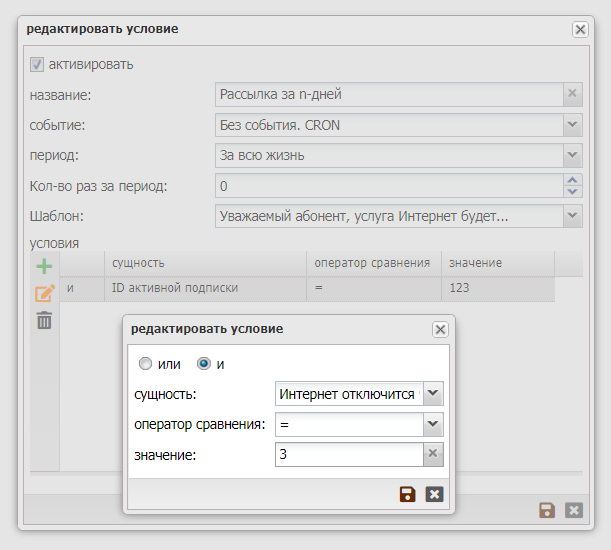Toggle the активировать checkbox

coord(37,64)
